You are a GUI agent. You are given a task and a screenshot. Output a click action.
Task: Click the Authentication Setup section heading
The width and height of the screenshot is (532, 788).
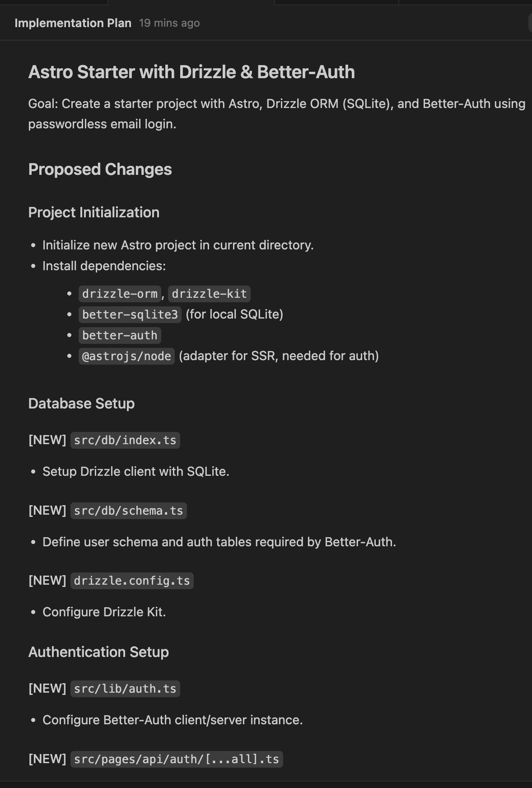pos(98,652)
